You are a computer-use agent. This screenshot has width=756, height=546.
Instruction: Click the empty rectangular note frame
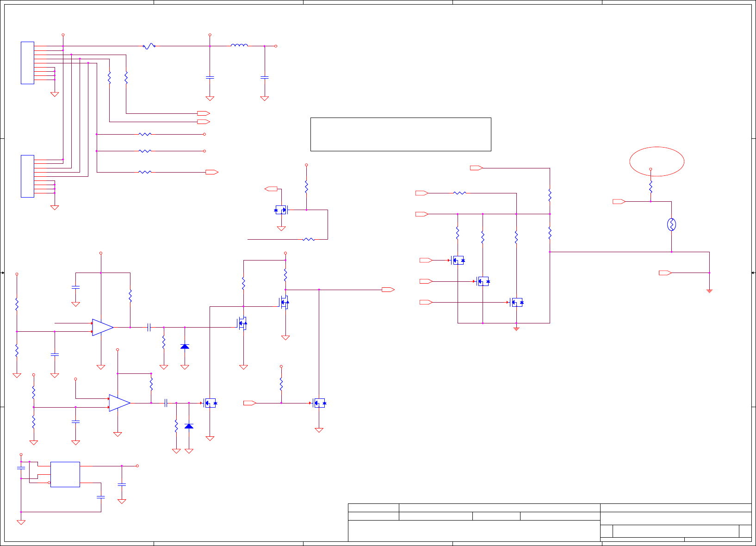[x=401, y=134]
